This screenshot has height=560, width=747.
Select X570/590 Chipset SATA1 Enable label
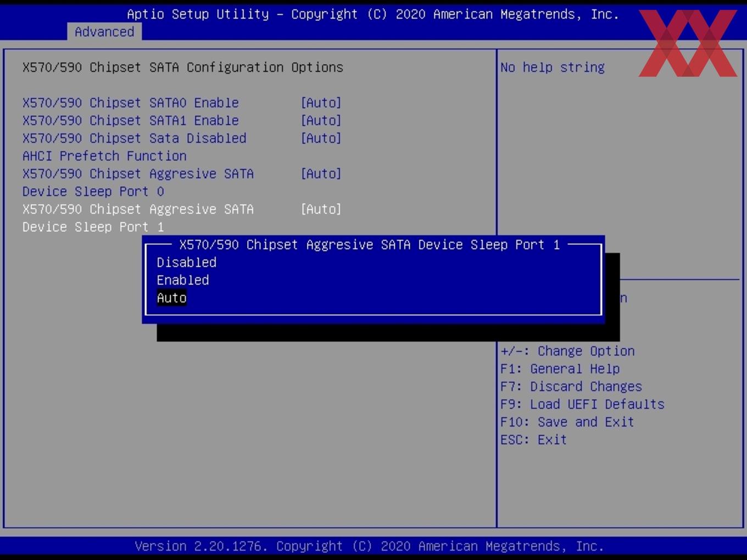click(131, 120)
